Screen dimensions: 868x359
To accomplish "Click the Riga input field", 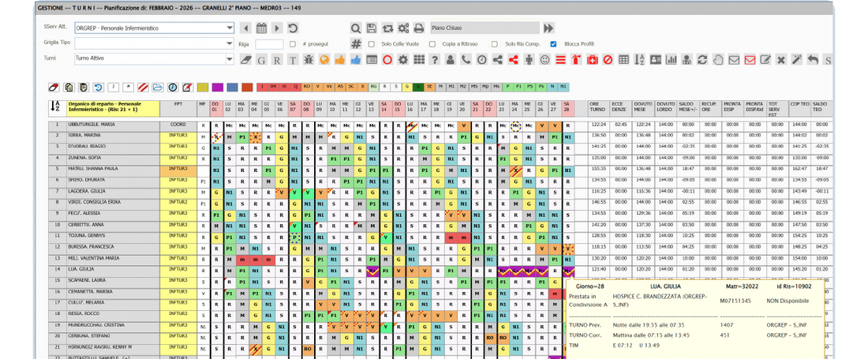I will pyautogui.click(x=270, y=43).
